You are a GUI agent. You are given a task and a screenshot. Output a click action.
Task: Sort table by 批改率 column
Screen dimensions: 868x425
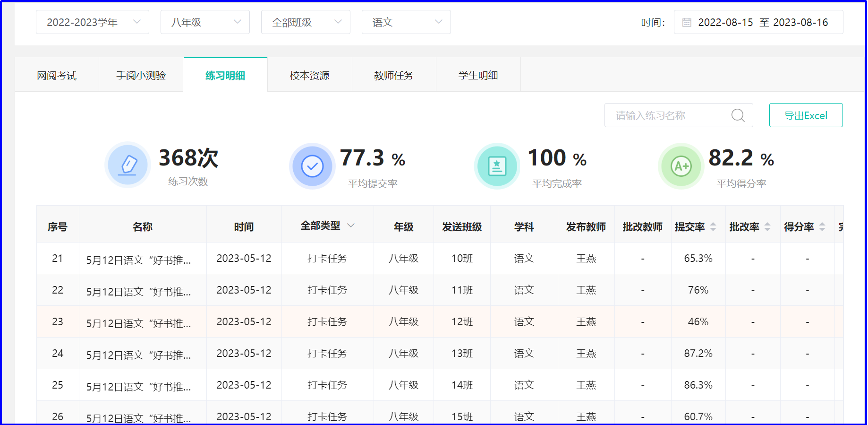point(767,227)
